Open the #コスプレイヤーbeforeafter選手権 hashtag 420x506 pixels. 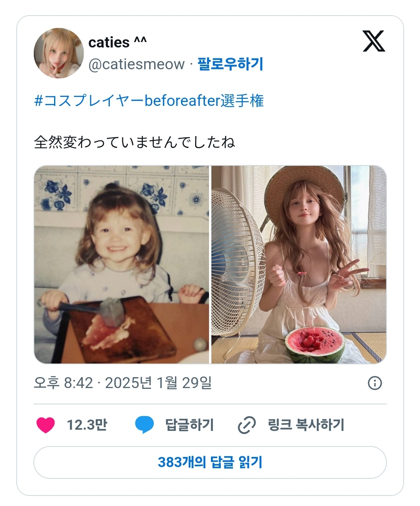(149, 101)
